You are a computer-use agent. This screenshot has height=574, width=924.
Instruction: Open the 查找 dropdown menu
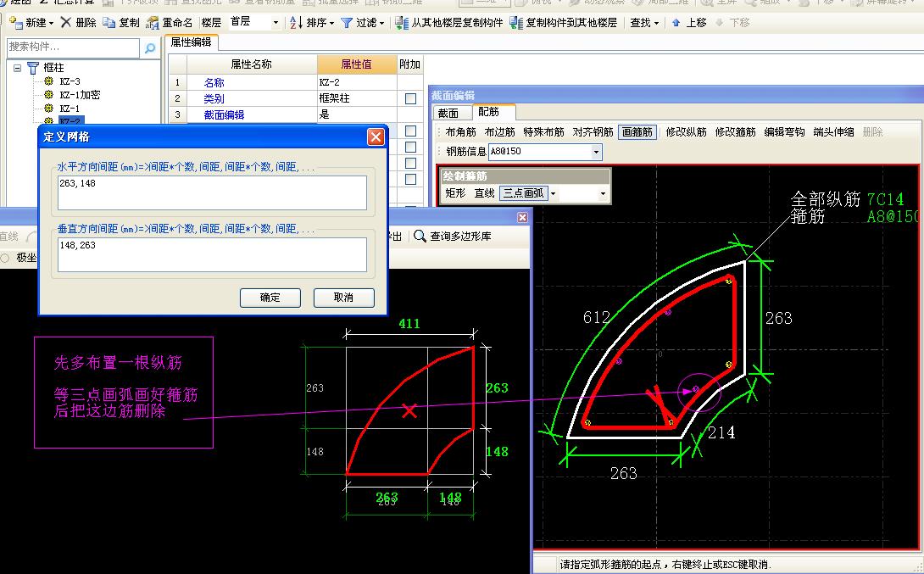click(644, 22)
